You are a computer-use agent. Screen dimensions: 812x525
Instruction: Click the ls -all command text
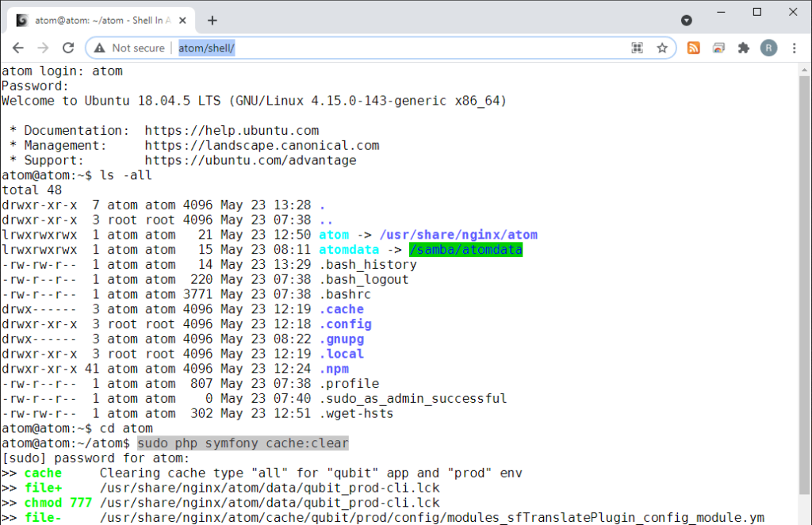click(x=126, y=175)
